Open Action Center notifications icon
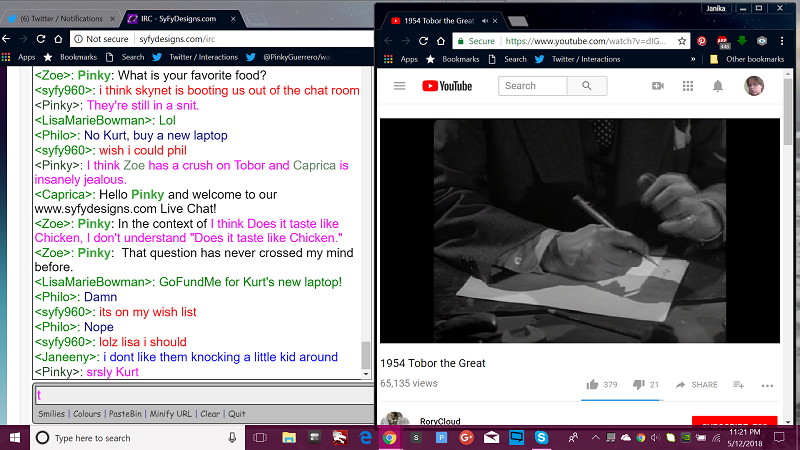800x450 pixels. click(x=779, y=438)
